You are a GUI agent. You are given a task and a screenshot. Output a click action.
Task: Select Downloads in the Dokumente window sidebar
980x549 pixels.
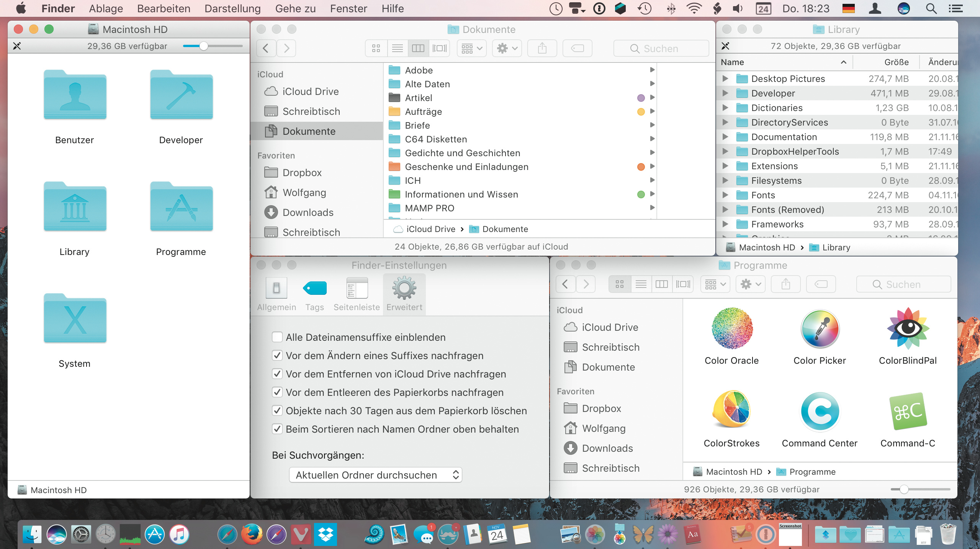coord(308,212)
